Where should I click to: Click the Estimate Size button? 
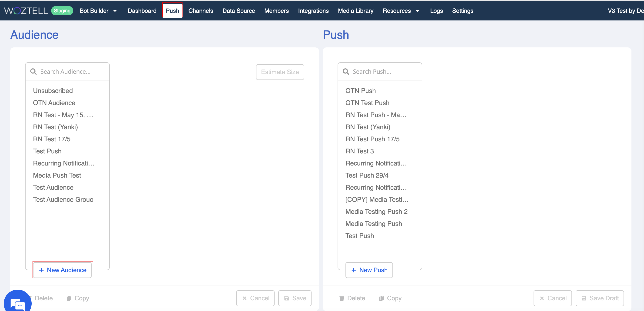pos(280,72)
